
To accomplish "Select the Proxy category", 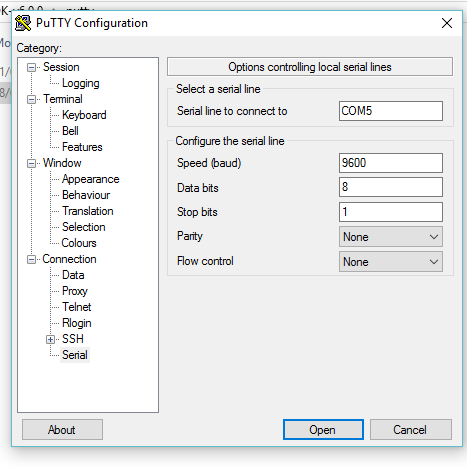I will (75, 291).
